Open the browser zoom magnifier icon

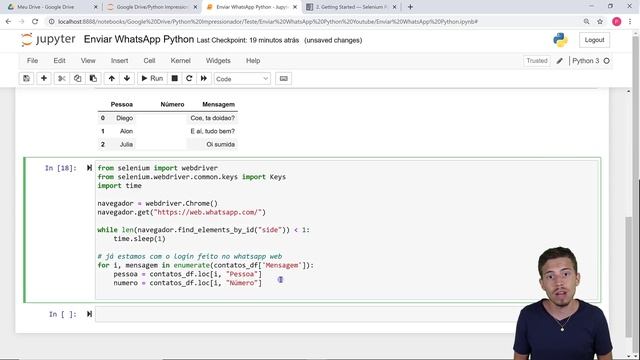pos(587,22)
